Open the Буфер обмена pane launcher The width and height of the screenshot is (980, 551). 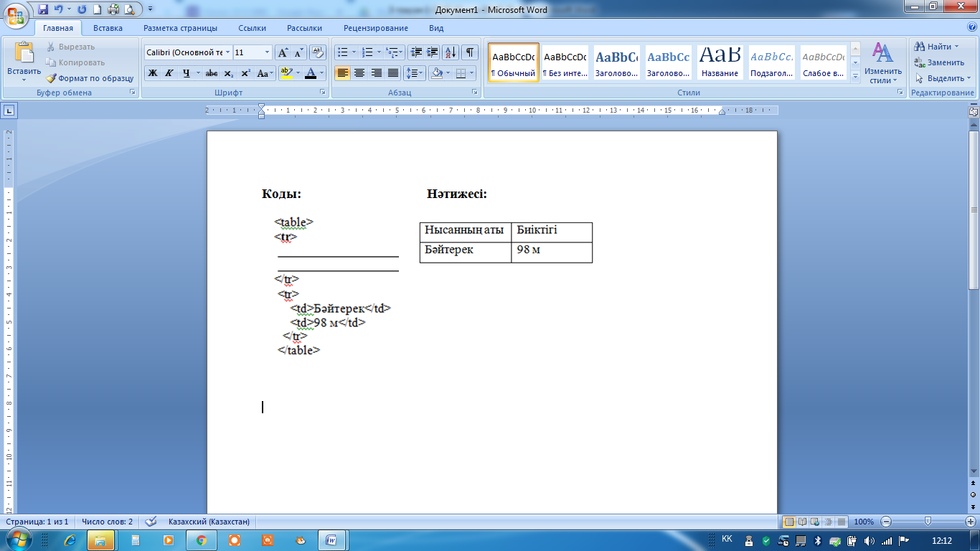(x=132, y=93)
